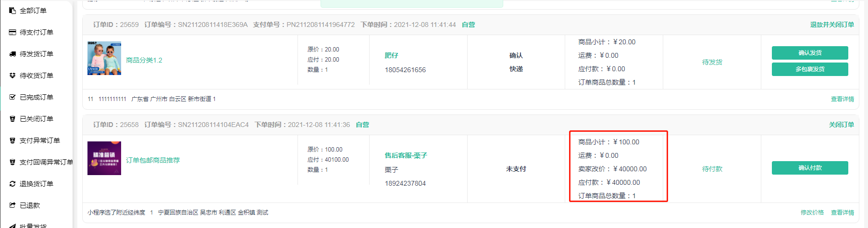Click the 退款并关闭订单 link
Screen dimensions: 868x228
click(831, 25)
